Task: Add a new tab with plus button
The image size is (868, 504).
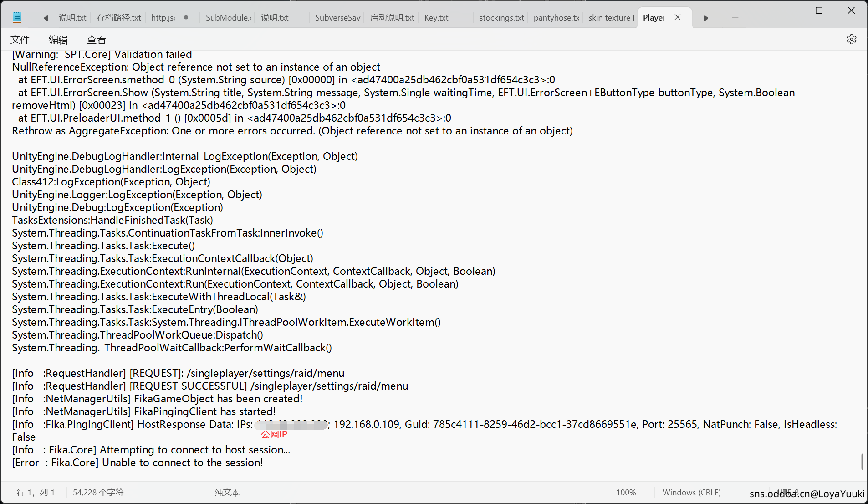Action: click(735, 18)
